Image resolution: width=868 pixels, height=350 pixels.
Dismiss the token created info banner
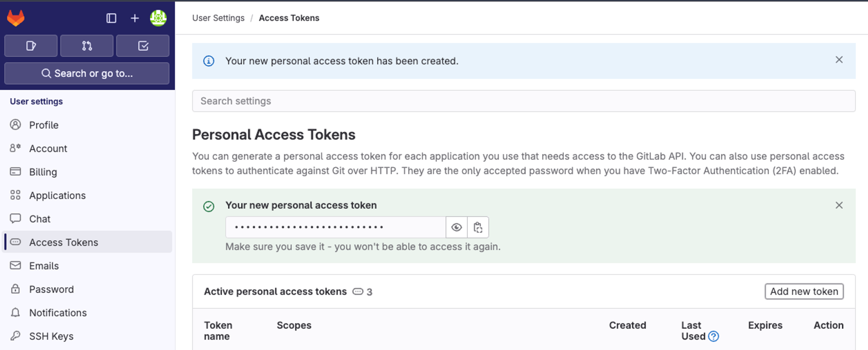(839, 60)
